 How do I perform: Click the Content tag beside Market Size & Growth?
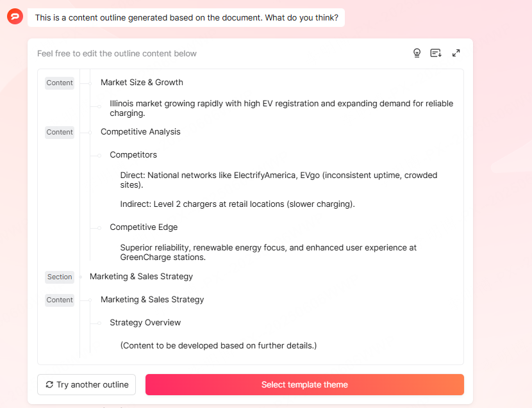(x=59, y=83)
